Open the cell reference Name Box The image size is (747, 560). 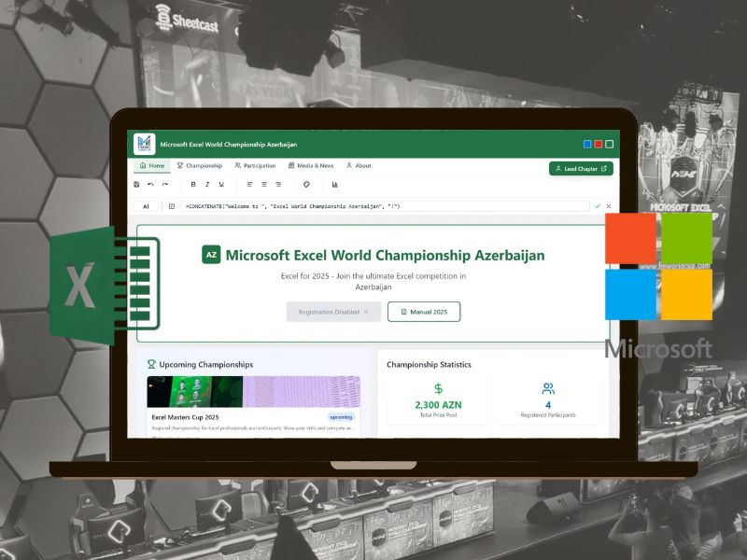coord(148,205)
